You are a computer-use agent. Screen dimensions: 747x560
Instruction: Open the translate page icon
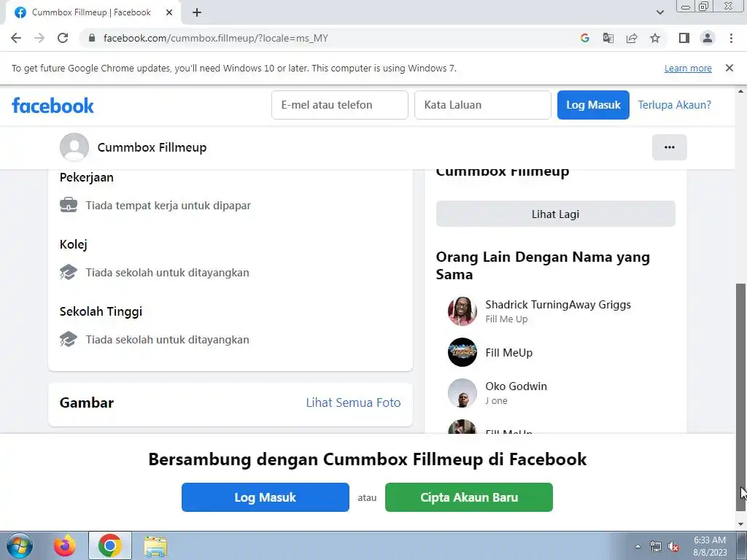(x=608, y=38)
